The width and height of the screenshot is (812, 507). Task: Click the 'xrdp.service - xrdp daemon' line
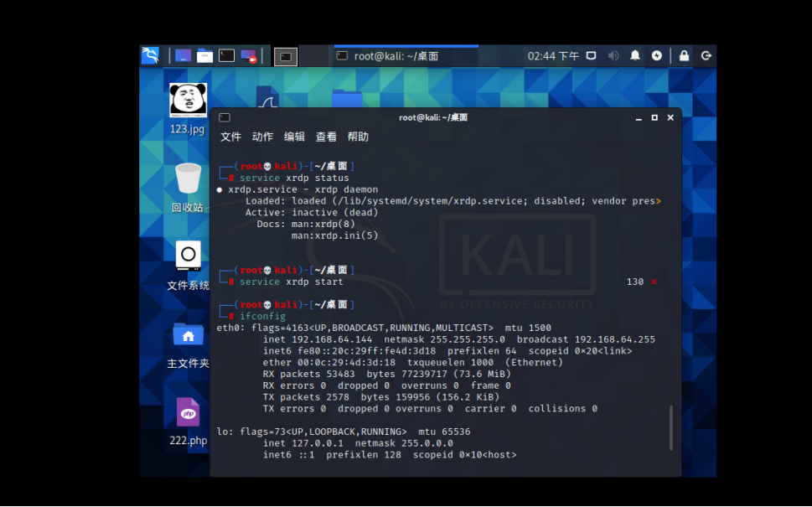303,189
